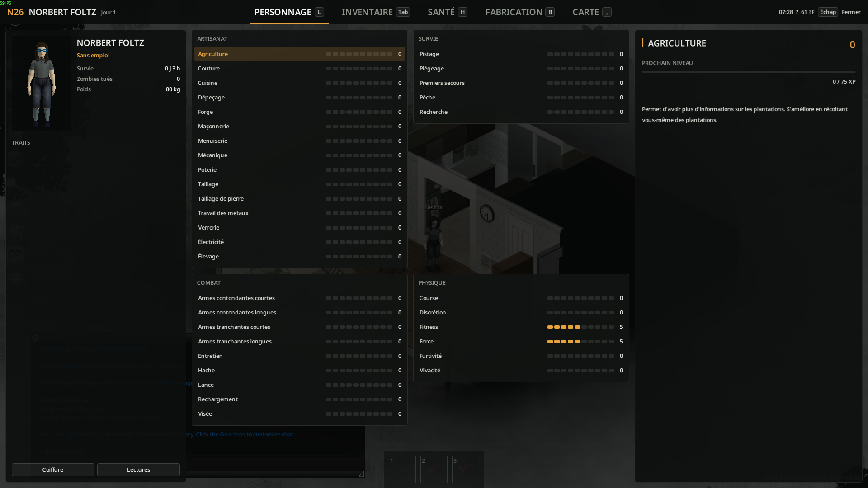
Task: Select the Électricité skill
Action: pyautogui.click(x=300, y=242)
